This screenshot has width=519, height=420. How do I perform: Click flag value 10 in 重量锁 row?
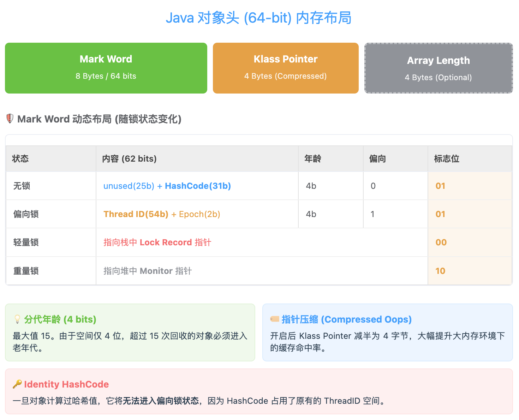pos(440,271)
